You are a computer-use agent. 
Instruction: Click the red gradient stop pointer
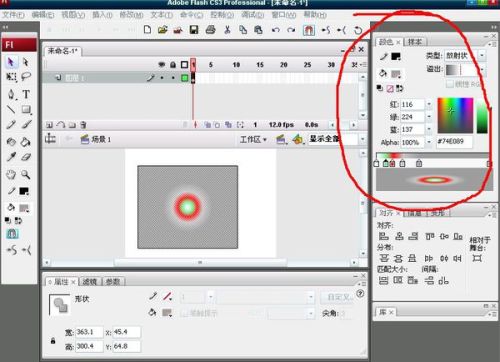[392, 163]
